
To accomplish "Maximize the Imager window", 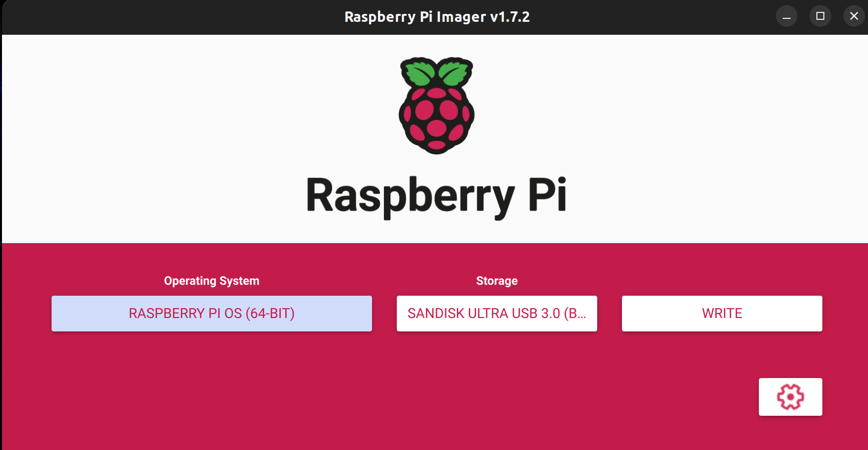I will pos(820,16).
